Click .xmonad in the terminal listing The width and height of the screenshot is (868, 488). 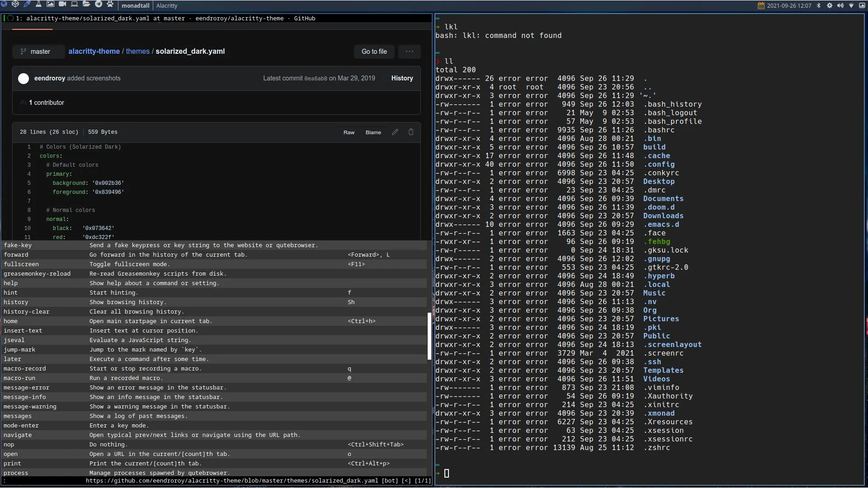coord(659,413)
